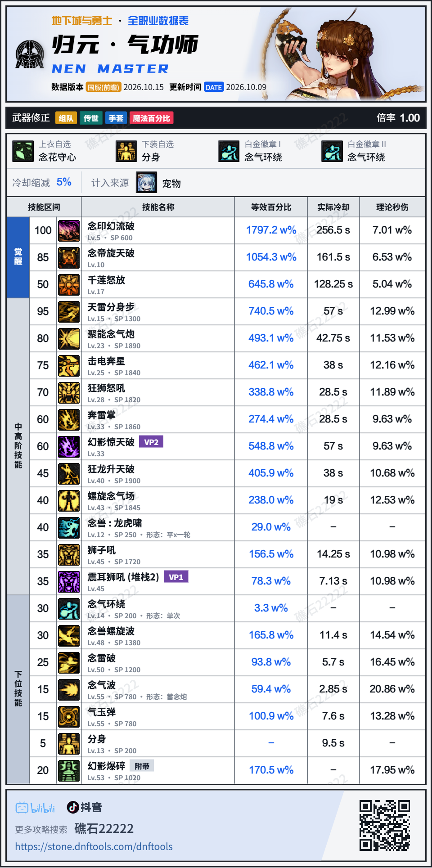Image resolution: width=432 pixels, height=868 pixels.
Task: Click the 狂狮怒吼 skill icon
Action: (69, 392)
